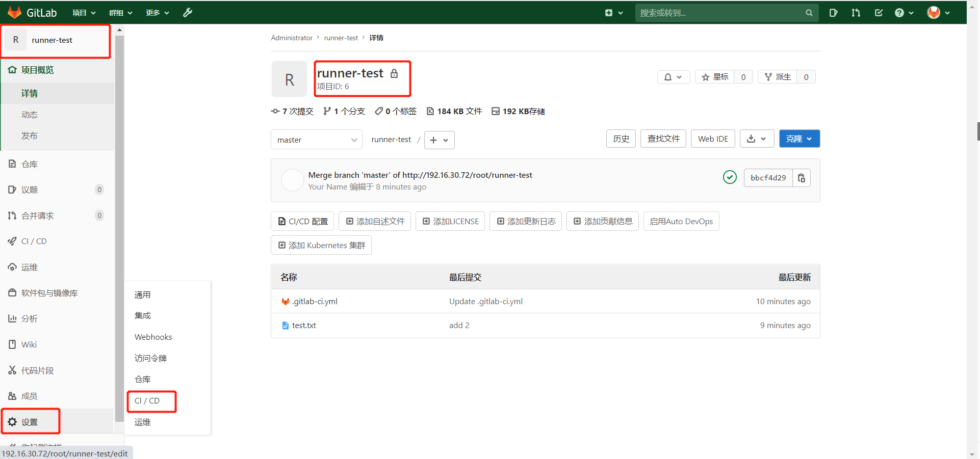Open the 'add 2' commit link
The height and width of the screenshot is (459, 980).
(459, 325)
